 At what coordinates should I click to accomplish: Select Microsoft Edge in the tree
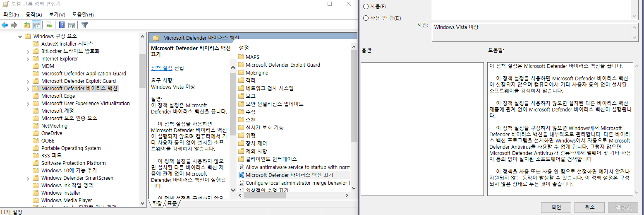tap(58, 96)
